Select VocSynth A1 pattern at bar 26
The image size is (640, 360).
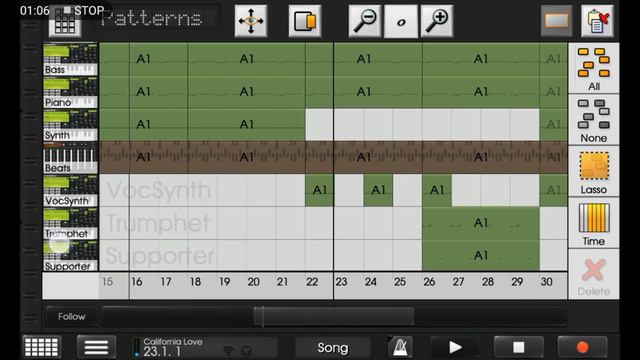tap(437, 190)
